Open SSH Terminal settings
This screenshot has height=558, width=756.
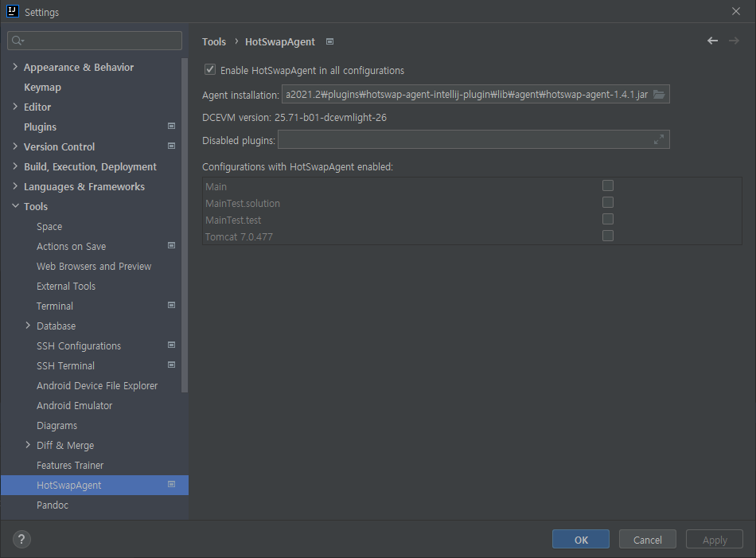click(65, 366)
